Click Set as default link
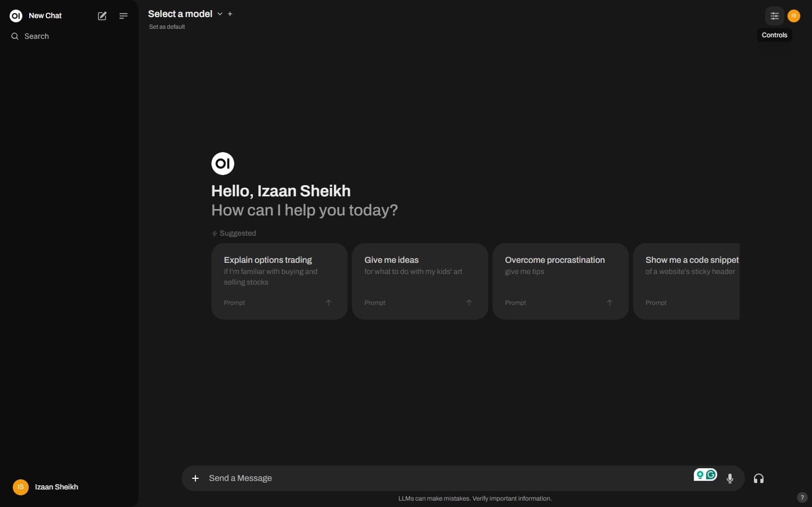This screenshot has height=507, width=812. point(167,27)
